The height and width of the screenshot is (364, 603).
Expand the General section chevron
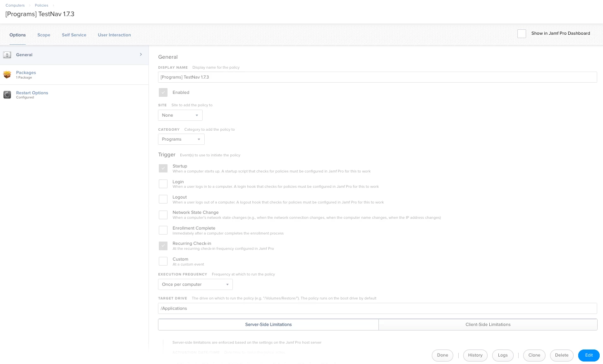coord(141,55)
